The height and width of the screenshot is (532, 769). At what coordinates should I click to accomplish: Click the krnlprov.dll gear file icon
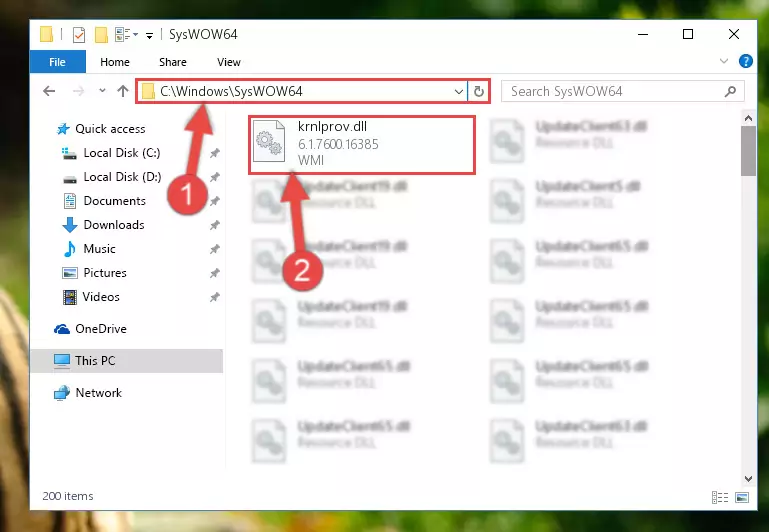[269, 141]
